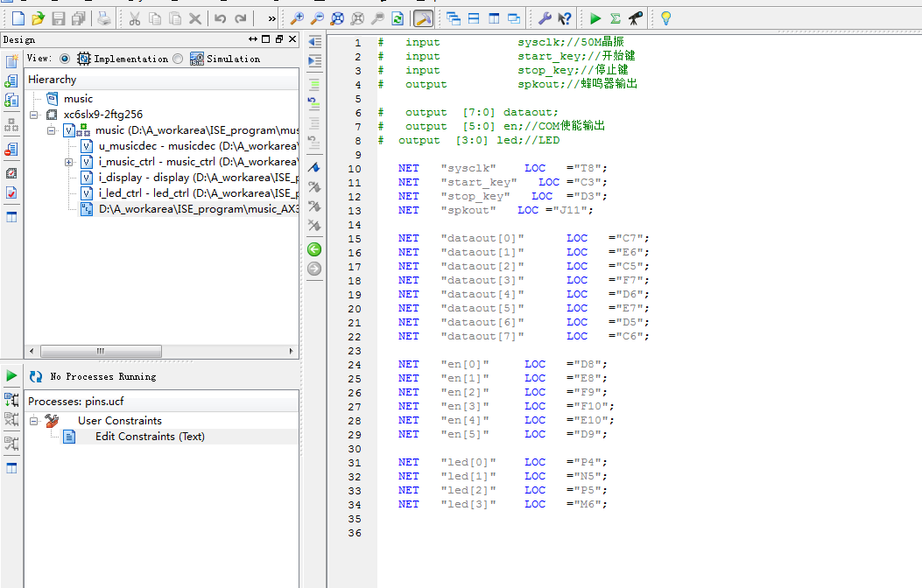Open the wrench settings toolbar icon
This screenshot has width=922, height=588.
[x=544, y=18]
